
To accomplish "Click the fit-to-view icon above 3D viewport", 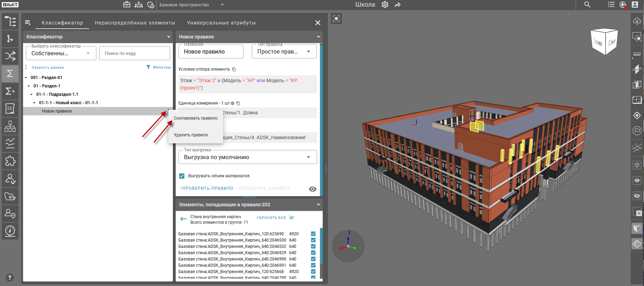I will coord(336,19).
